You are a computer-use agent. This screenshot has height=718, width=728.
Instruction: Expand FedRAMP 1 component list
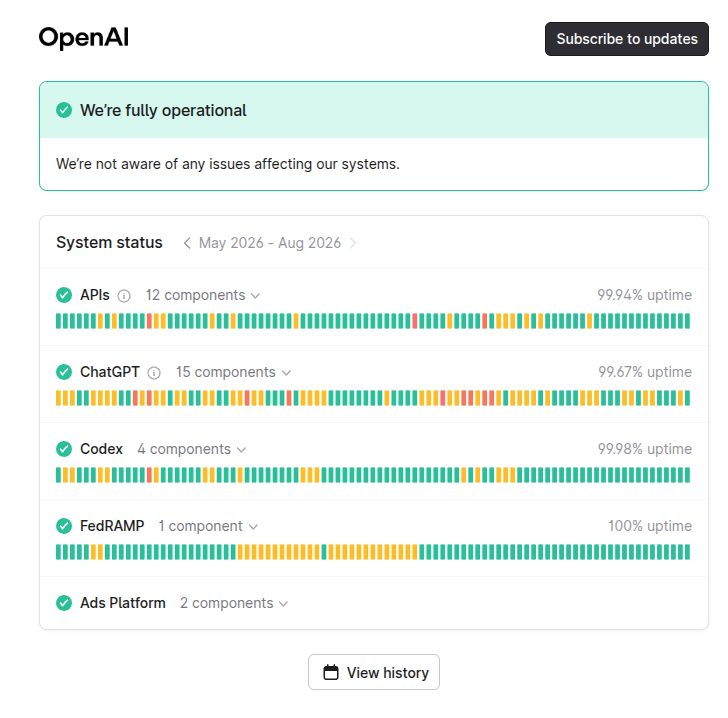coord(208,527)
